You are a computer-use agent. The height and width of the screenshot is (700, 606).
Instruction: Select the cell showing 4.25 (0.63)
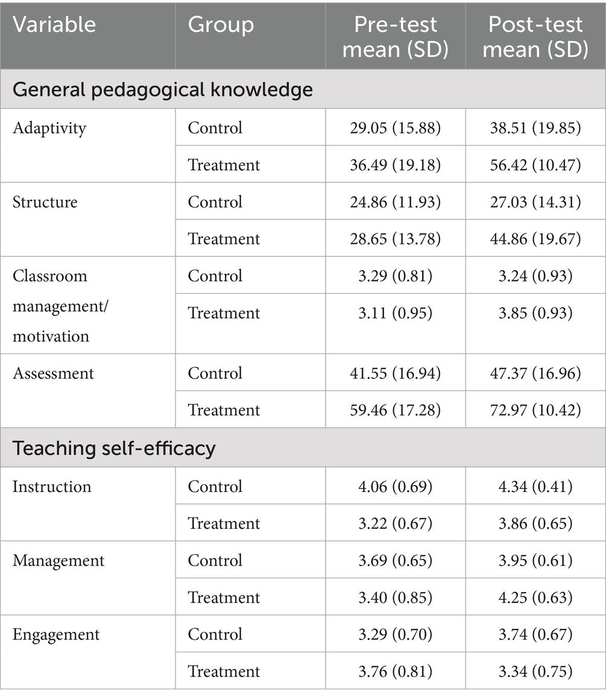tap(535, 598)
